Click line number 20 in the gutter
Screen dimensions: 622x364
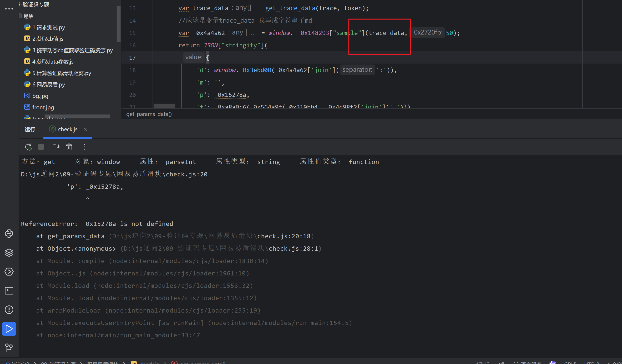point(132,95)
